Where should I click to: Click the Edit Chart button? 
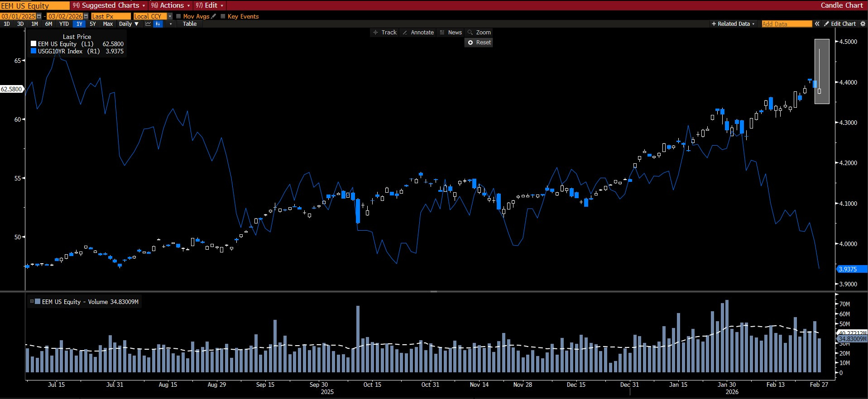[840, 24]
